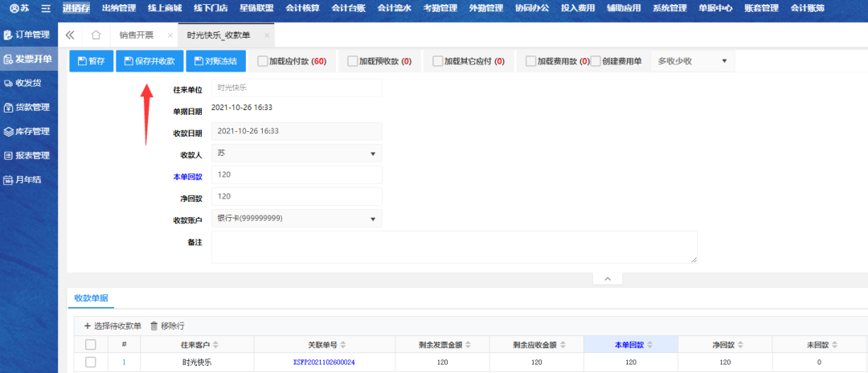Select 收款单据 tab
Viewport: 868px width, 373px height.
(92, 297)
